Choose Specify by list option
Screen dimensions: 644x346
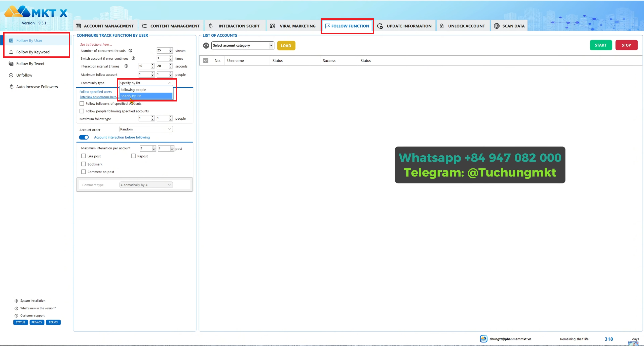pos(146,96)
